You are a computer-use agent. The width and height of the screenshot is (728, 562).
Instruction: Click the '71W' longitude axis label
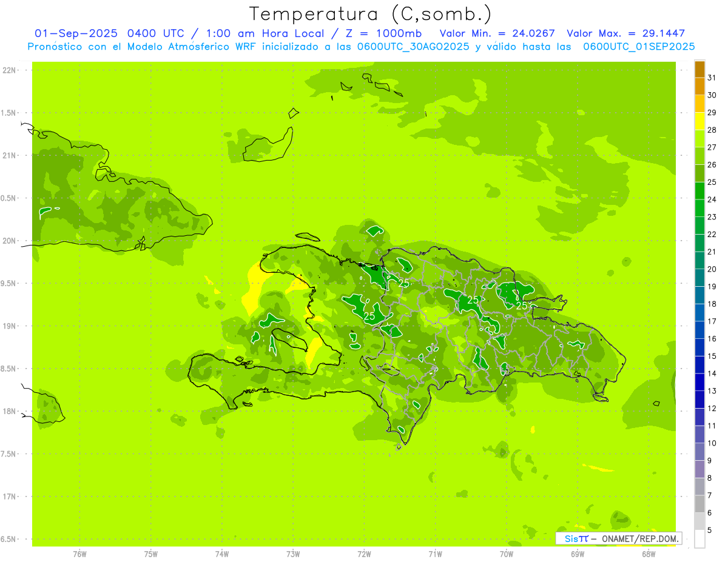(x=435, y=554)
